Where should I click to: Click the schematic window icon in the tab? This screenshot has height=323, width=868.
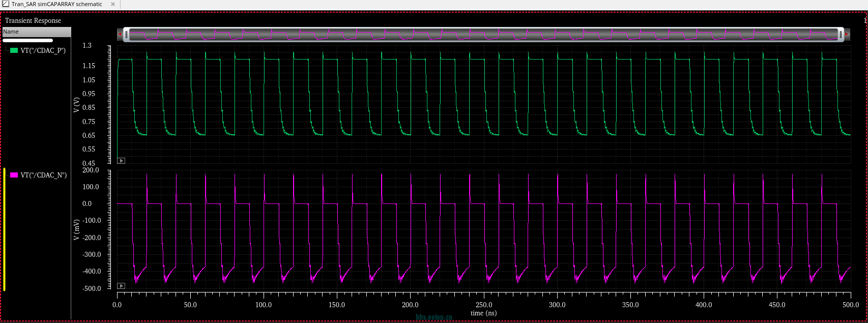point(6,4)
